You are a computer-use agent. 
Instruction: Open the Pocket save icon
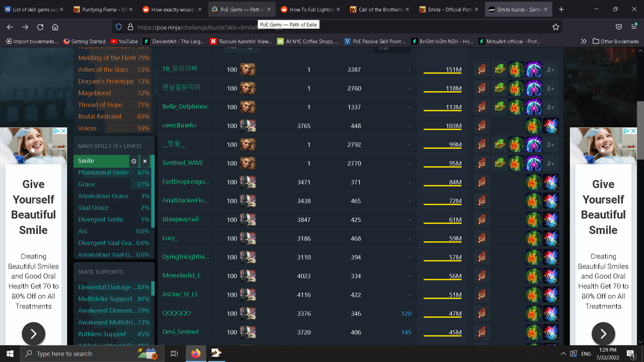click(x=619, y=27)
